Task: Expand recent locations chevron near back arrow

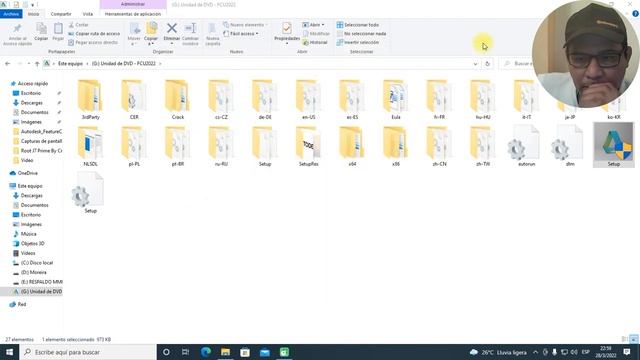Action: pyautogui.click(x=29, y=64)
